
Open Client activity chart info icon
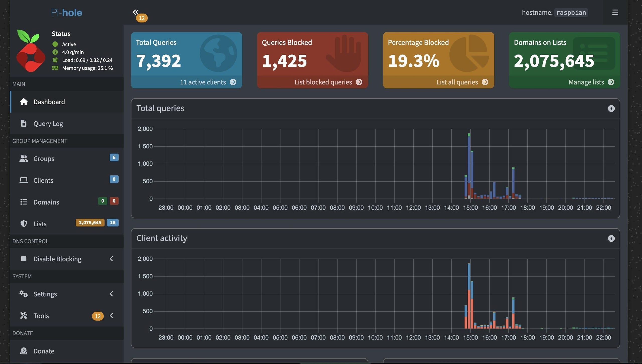click(611, 238)
